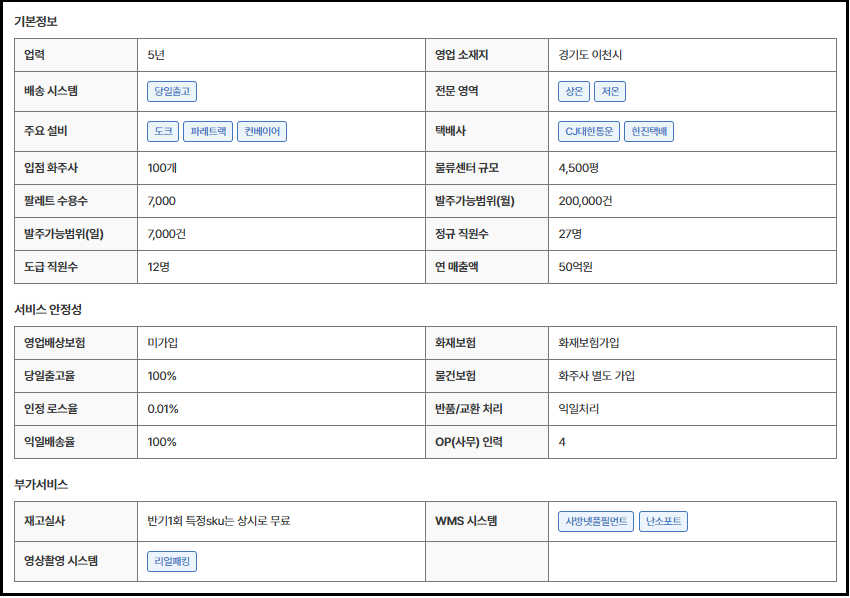Click the 서비스 안정성 section heading

[x=48, y=310]
